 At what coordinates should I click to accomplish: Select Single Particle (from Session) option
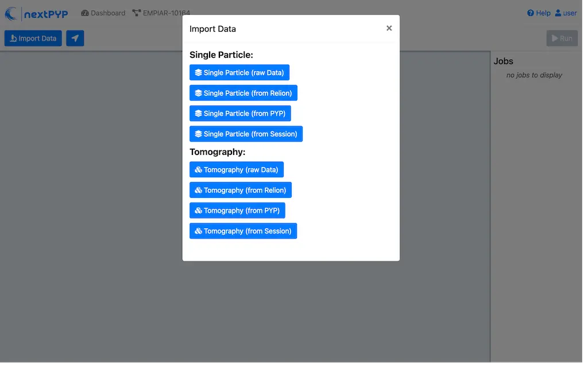(x=246, y=134)
